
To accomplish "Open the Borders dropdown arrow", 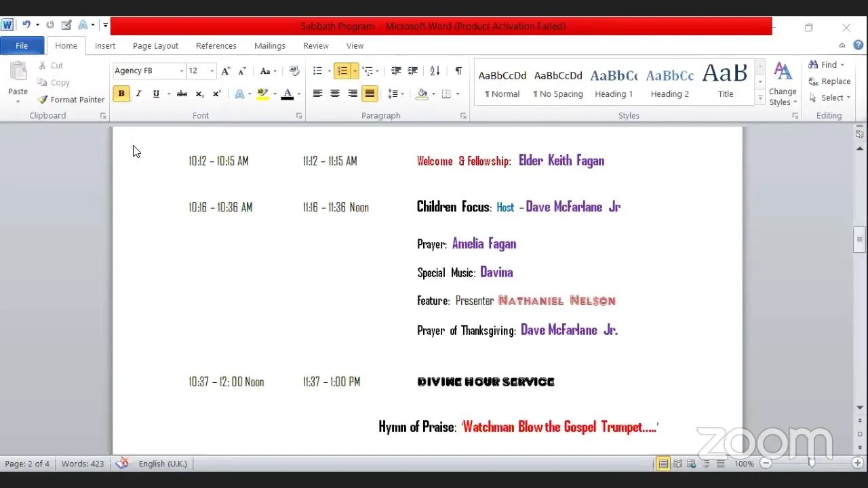I will coord(458,94).
